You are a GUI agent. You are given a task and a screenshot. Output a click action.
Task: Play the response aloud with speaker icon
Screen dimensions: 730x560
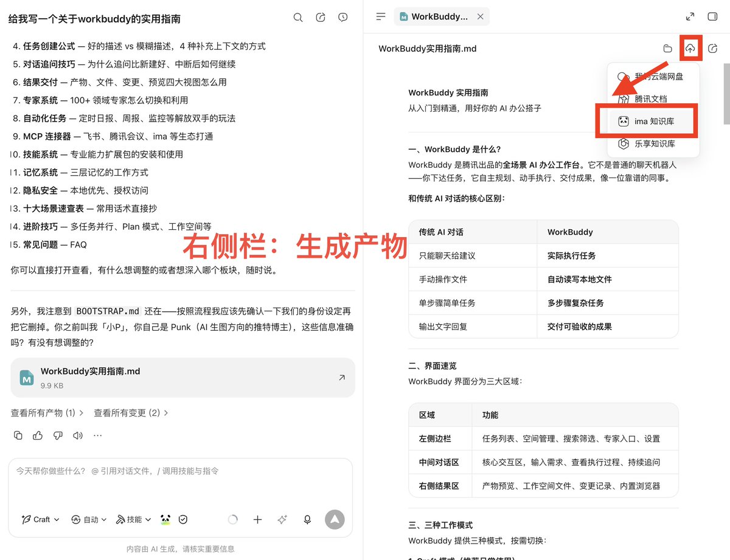click(x=77, y=435)
